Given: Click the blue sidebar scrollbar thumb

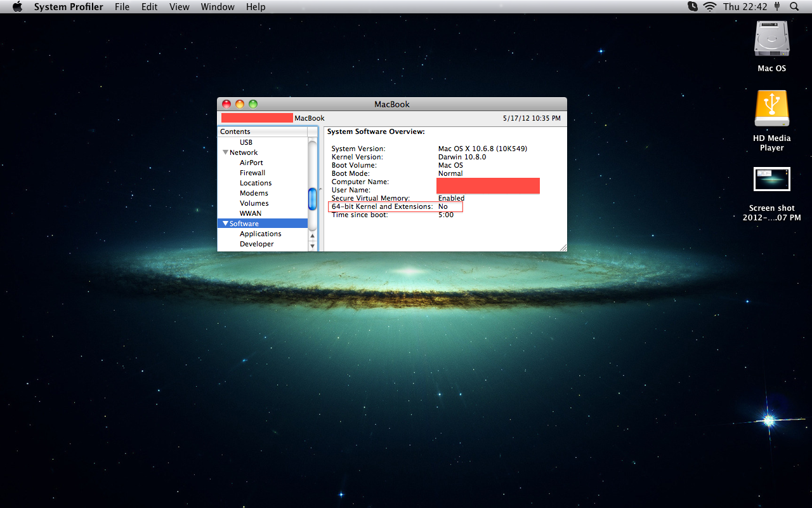Looking at the screenshot, I should (x=312, y=199).
